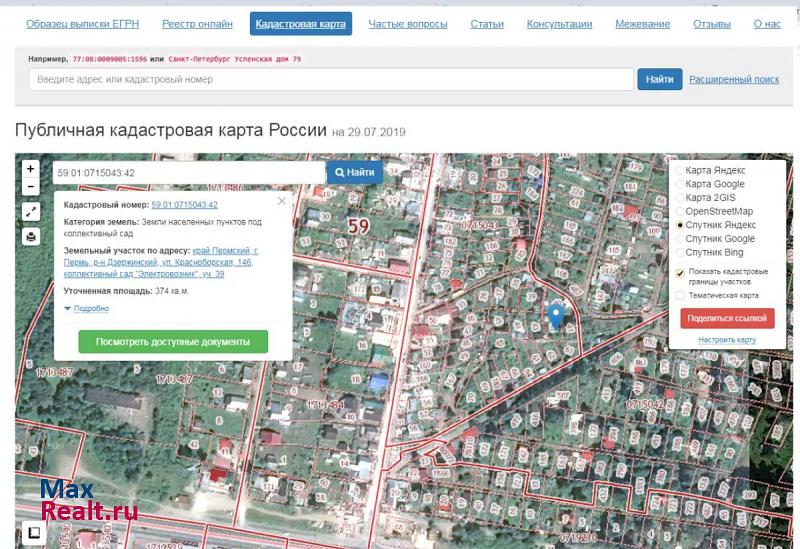Open the Настроить карту settings link
Image resolution: width=800 pixels, height=549 pixels.
(727, 340)
